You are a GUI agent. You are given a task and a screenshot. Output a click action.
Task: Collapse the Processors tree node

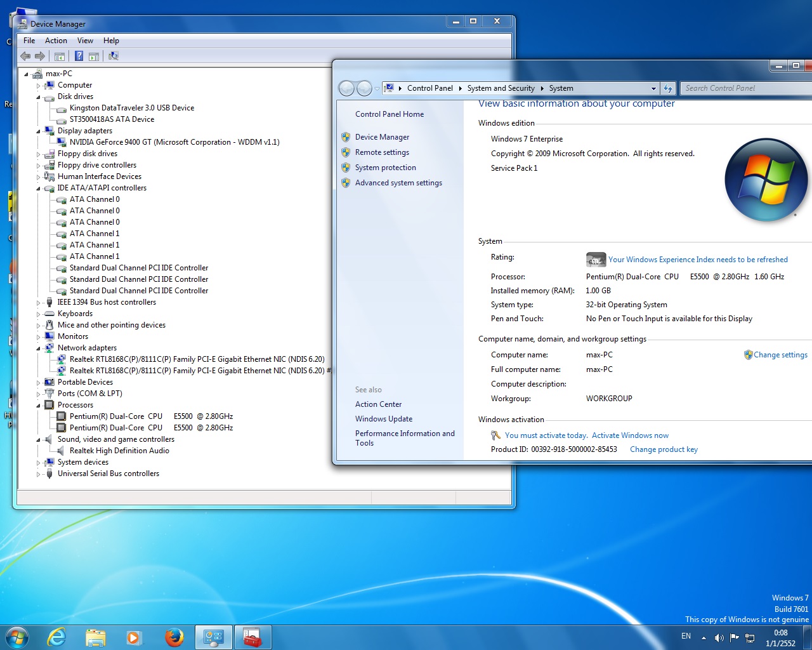pos(38,406)
